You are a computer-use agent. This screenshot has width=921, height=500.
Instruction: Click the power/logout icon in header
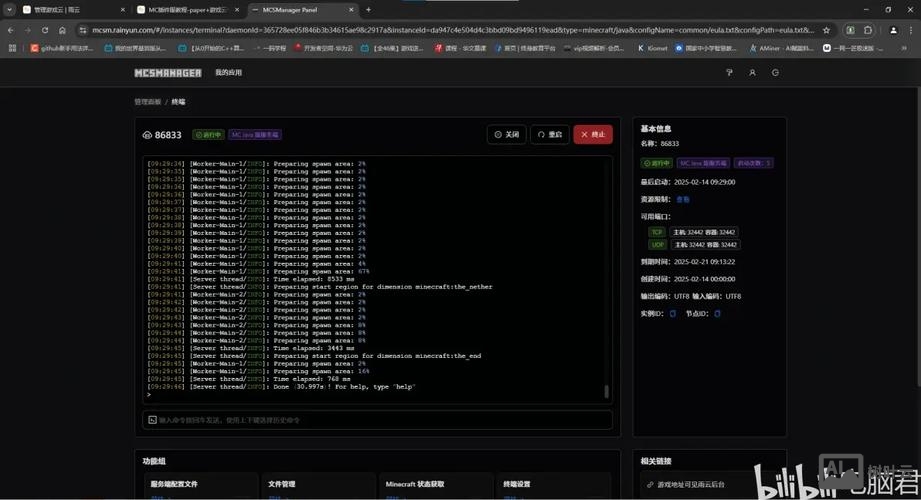click(x=775, y=73)
